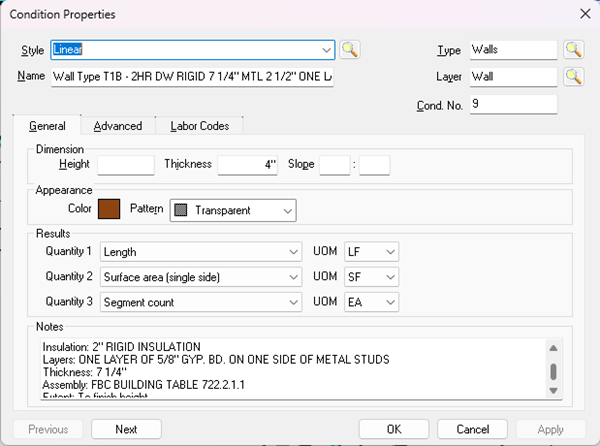This screenshot has height=446, width=600.
Task: Click the Apply button
Action: click(x=551, y=429)
